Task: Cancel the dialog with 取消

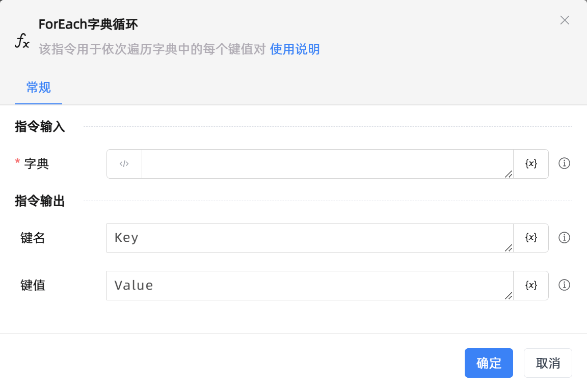Action: tap(548, 363)
